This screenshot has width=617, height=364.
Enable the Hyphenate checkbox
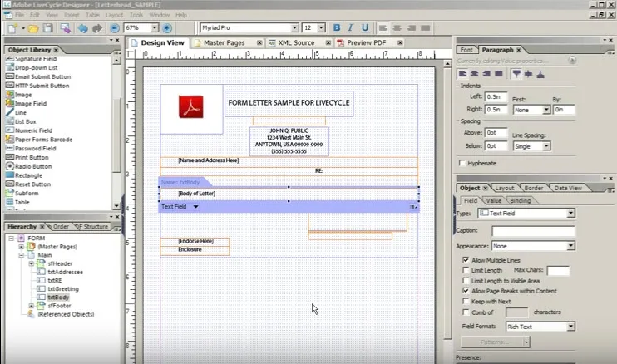click(462, 163)
